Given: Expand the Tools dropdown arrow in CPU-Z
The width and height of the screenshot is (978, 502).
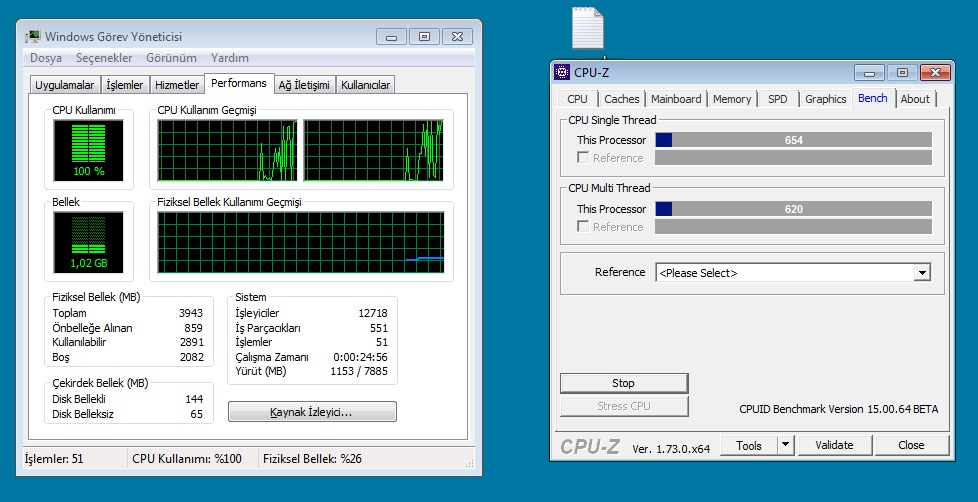Looking at the screenshot, I should (785, 445).
